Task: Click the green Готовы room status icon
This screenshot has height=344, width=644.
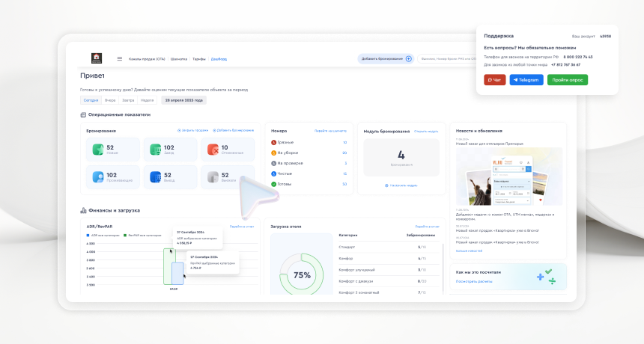Action: (x=273, y=184)
